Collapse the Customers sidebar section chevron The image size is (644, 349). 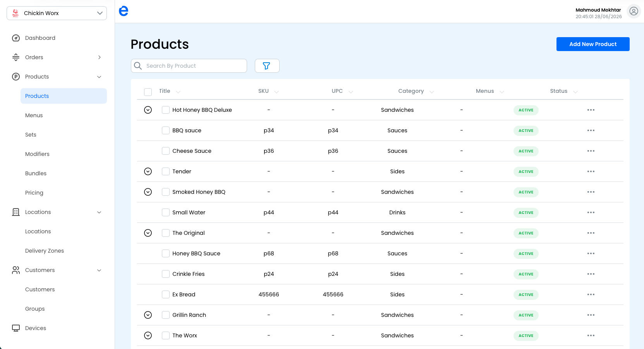coord(99,270)
